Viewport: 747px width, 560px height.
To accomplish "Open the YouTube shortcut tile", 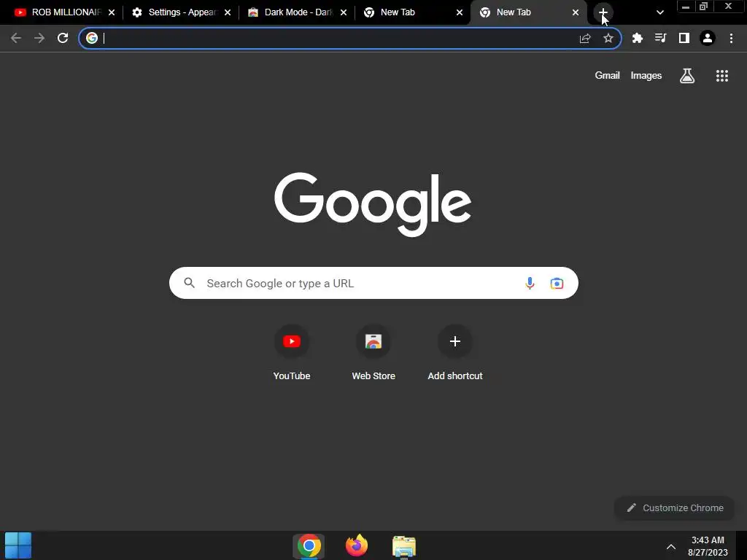I will pos(292,354).
